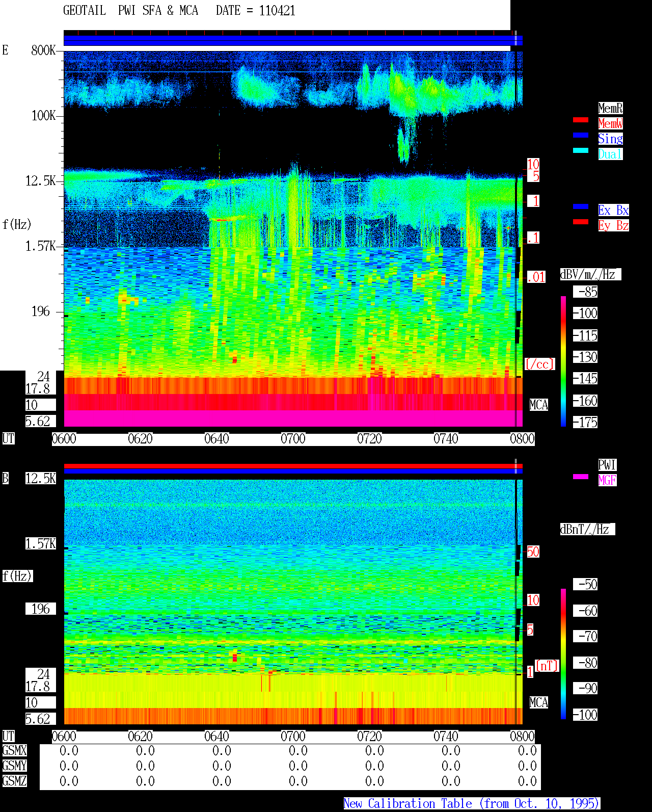
Task: Click the red MemW legend swatch
Action: (x=581, y=120)
